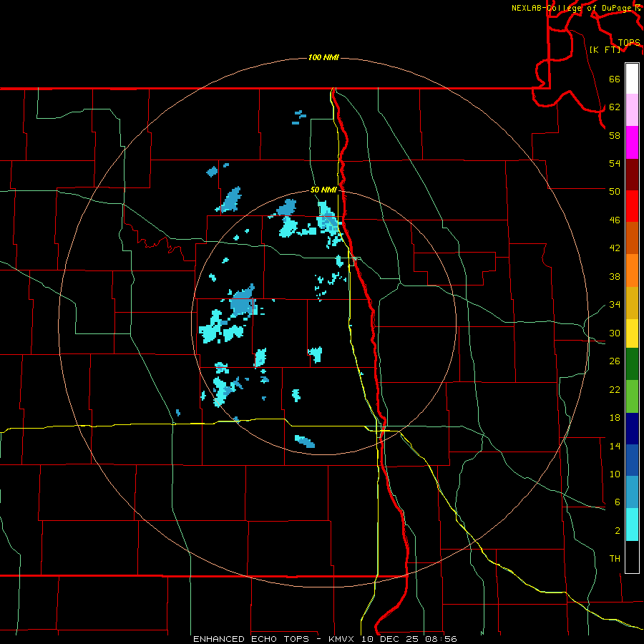Click the "100 NMI" range ring label
The width and height of the screenshot is (644, 644).
coord(323,57)
